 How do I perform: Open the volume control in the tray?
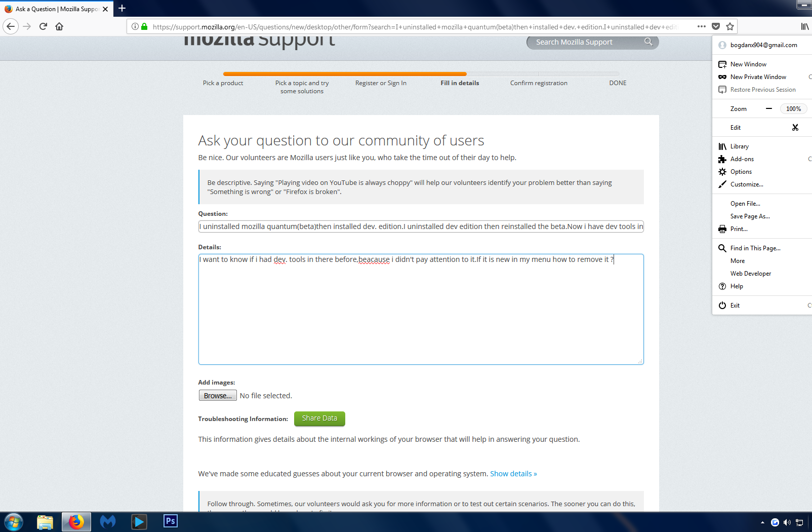(787, 522)
